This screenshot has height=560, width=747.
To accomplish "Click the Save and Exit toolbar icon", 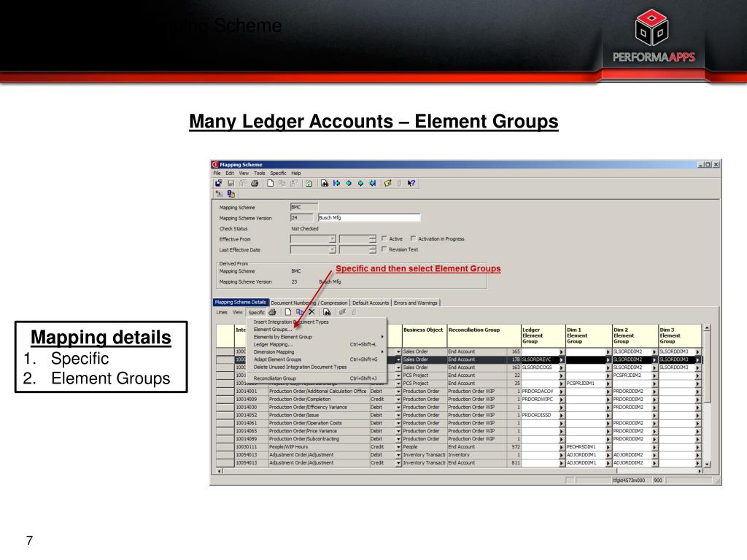I will pyautogui.click(x=218, y=183).
